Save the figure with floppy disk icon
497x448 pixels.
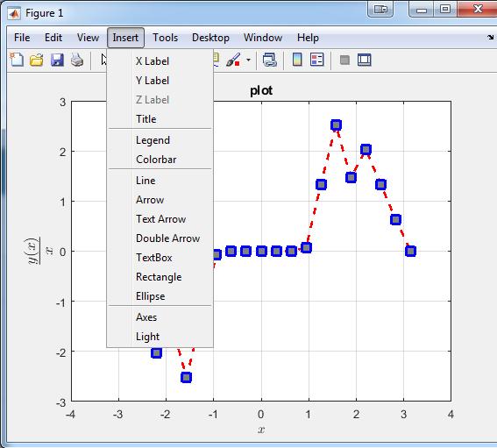tap(57, 60)
